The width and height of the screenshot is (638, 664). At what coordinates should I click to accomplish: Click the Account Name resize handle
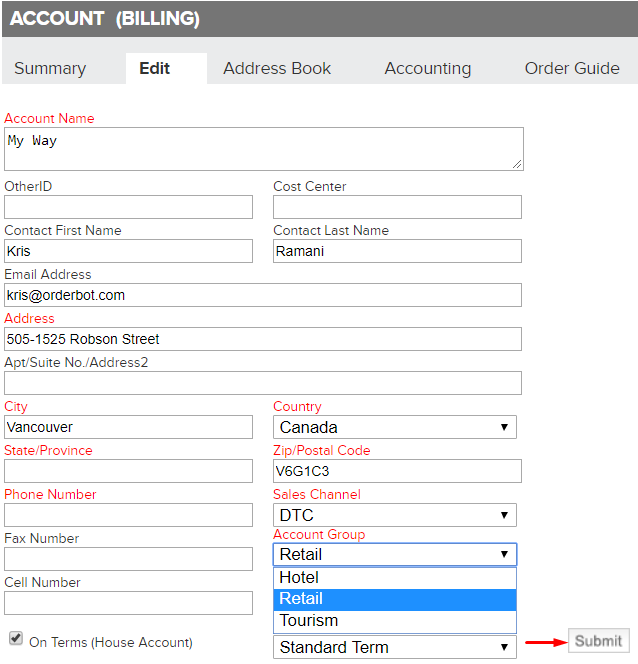point(517,164)
